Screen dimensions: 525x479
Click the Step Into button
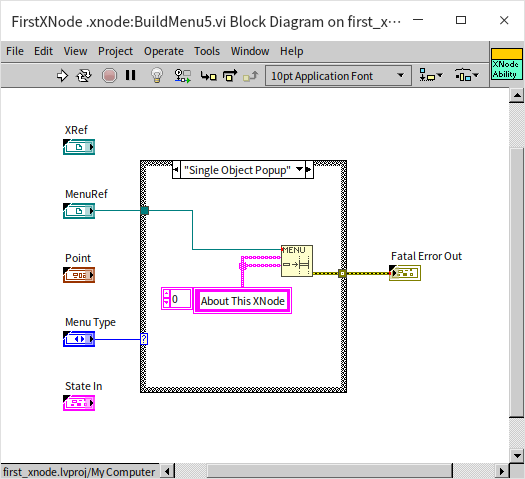(208, 76)
